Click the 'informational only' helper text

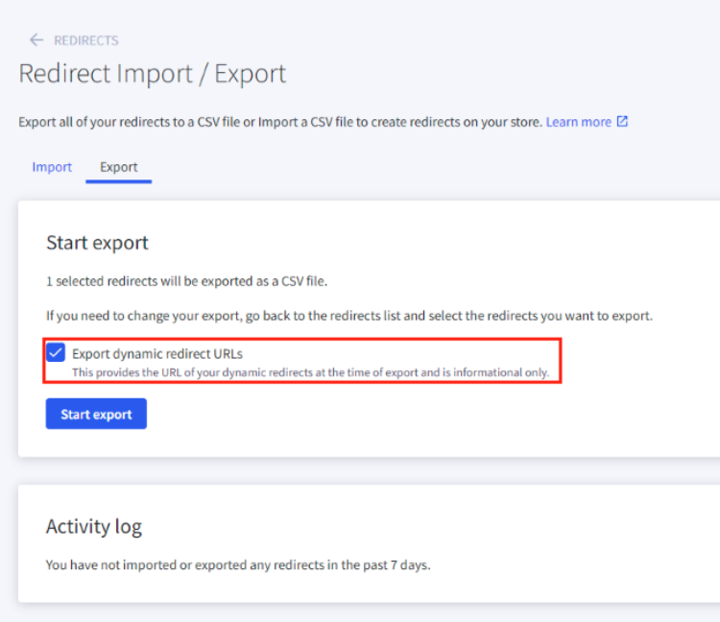(x=311, y=372)
